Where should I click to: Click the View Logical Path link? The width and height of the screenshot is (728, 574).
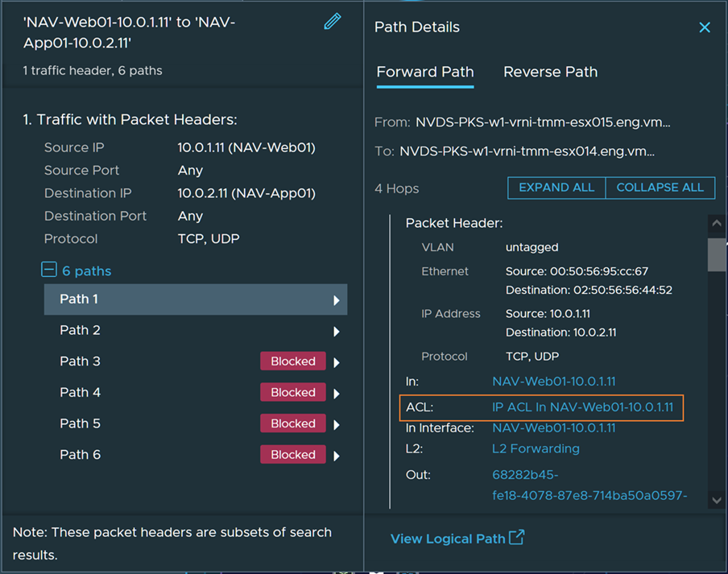(448, 539)
